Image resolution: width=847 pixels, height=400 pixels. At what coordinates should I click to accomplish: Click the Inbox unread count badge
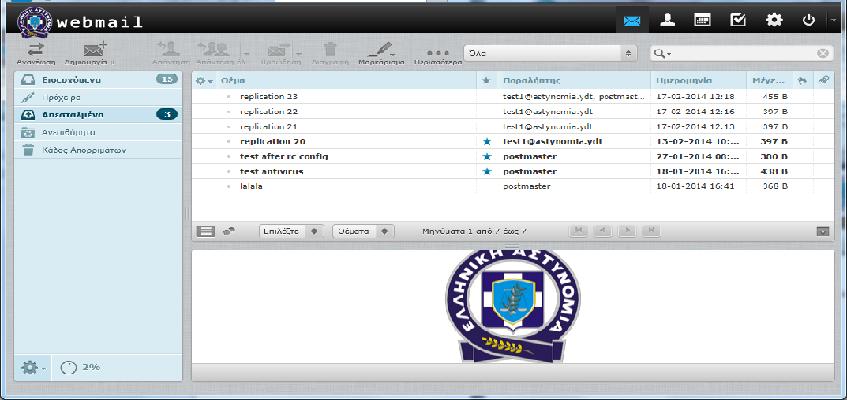[167, 79]
